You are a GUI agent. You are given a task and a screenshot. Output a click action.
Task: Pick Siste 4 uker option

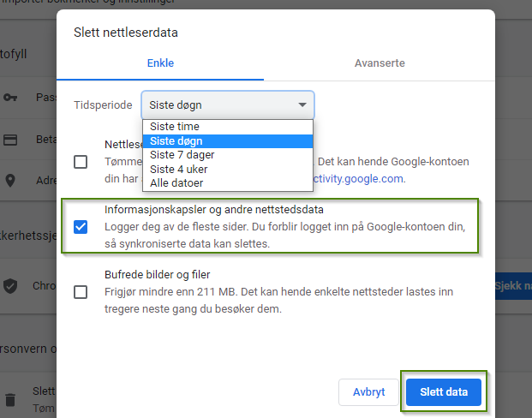click(x=178, y=170)
